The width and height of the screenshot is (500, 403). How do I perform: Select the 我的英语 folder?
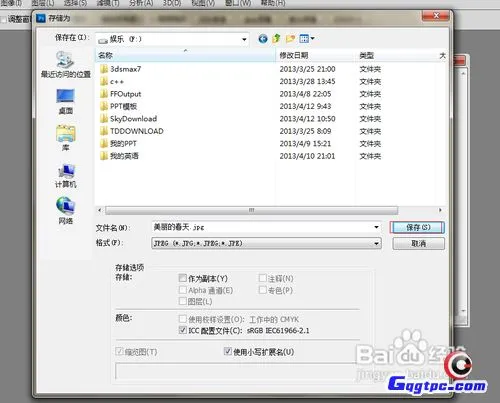(119, 156)
